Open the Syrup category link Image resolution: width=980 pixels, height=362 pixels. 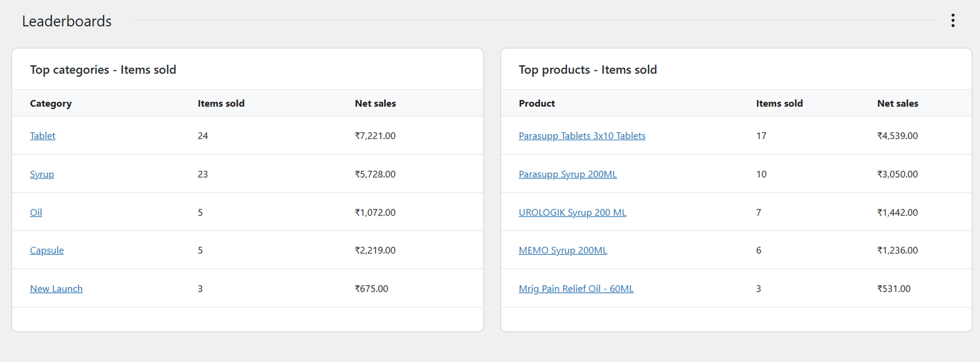42,175
